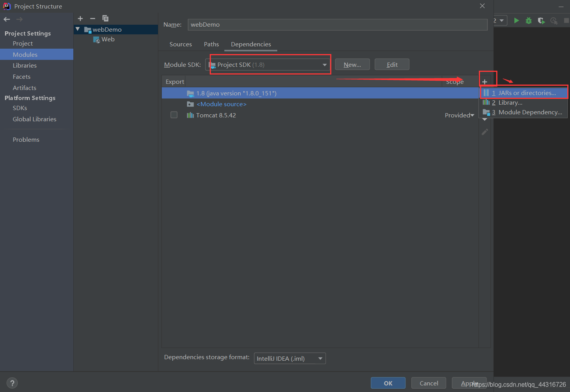Click the Web facet icon
Viewport: 570px width, 392px height.
click(97, 39)
